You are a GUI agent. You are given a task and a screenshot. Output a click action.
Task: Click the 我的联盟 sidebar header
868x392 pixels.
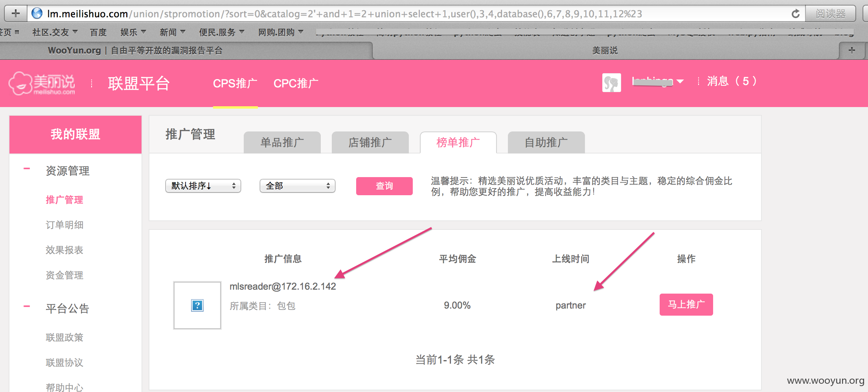(75, 134)
